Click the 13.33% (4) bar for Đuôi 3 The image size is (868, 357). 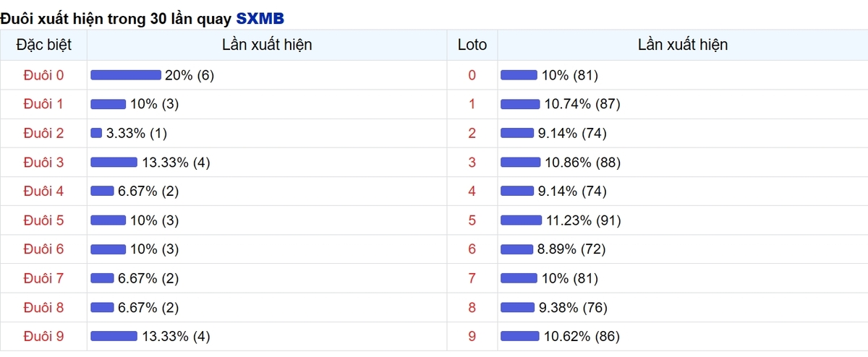[114, 162]
